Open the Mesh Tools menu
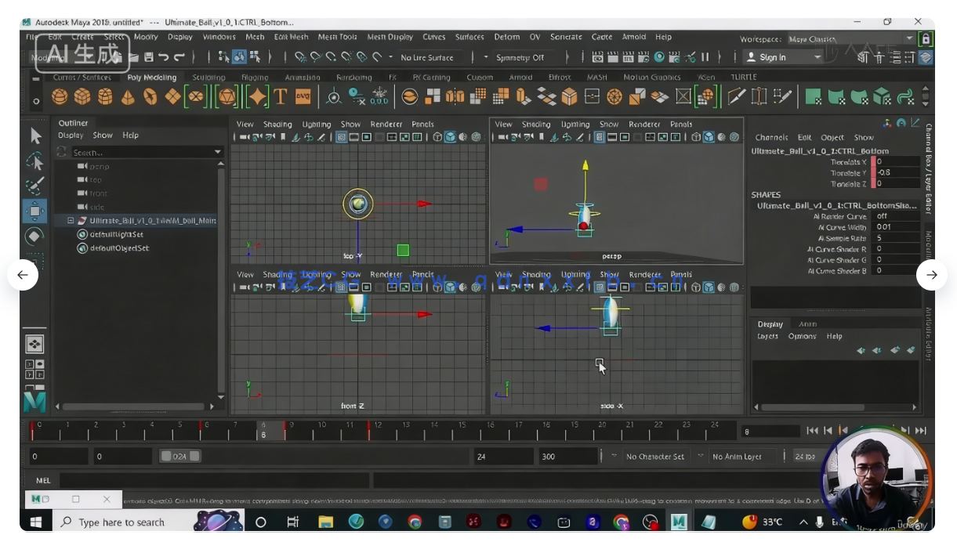Image resolution: width=957 pixels, height=560 pixels. pos(337,37)
